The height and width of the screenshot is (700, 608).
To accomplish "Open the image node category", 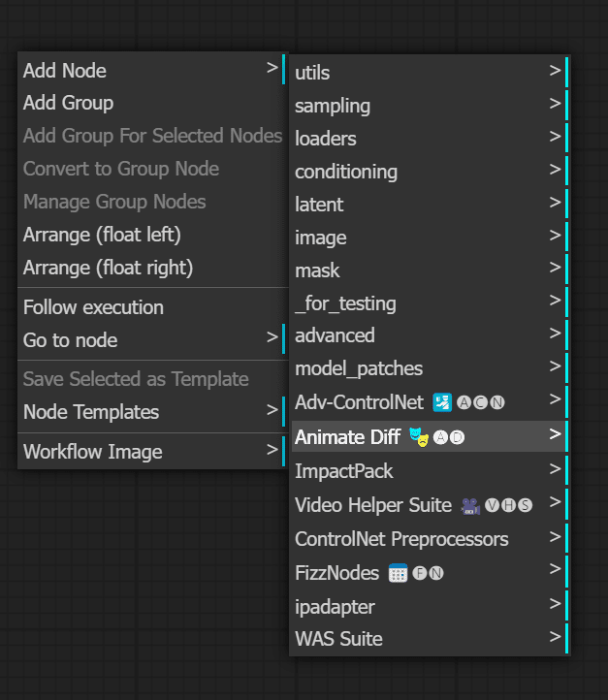I will click(430, 238).
